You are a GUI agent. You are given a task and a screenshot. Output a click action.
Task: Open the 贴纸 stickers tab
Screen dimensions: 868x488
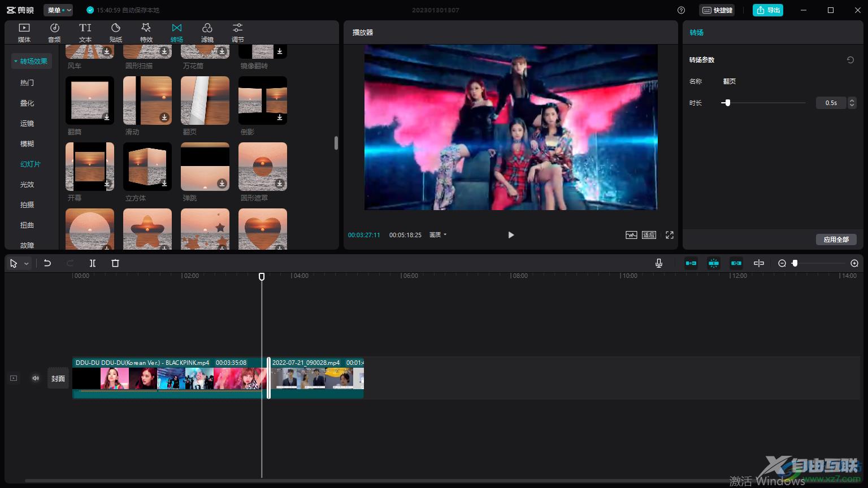(116, 33)
